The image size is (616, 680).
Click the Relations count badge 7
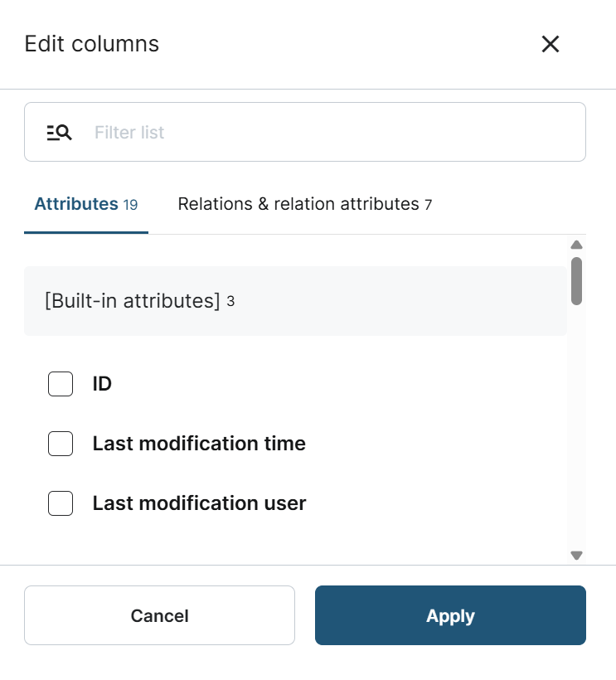pyautogui.click(x=428, y=205)
